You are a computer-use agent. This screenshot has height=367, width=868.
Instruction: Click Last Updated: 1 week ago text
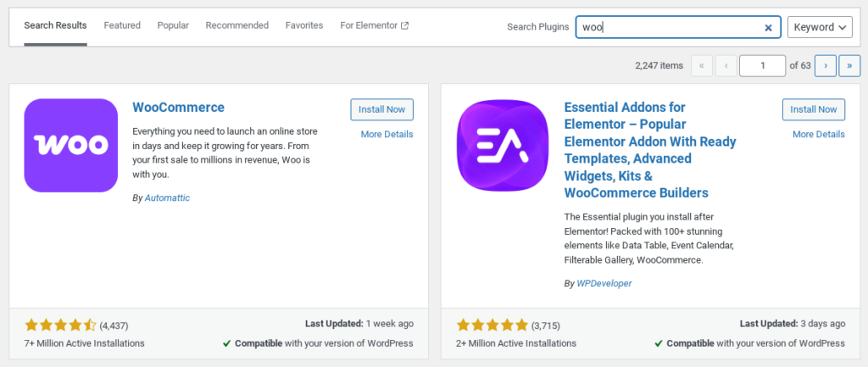click(x=359, y=324)
